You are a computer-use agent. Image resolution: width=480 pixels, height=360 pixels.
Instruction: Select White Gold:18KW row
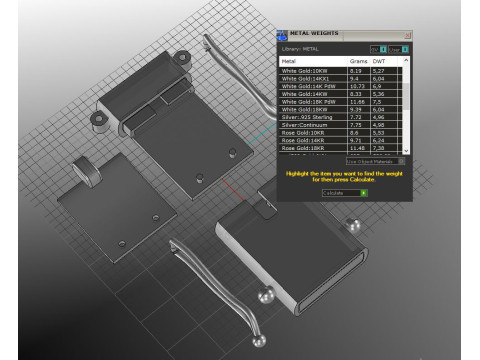point(340,109)
